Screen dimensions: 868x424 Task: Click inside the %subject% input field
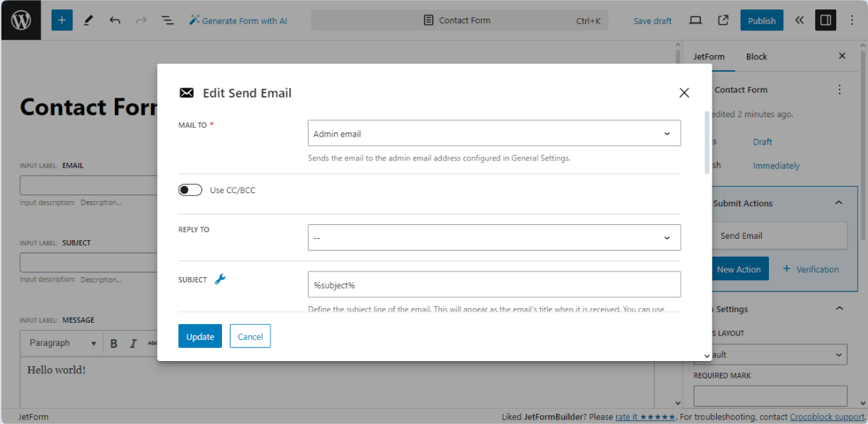pos(494,284)
